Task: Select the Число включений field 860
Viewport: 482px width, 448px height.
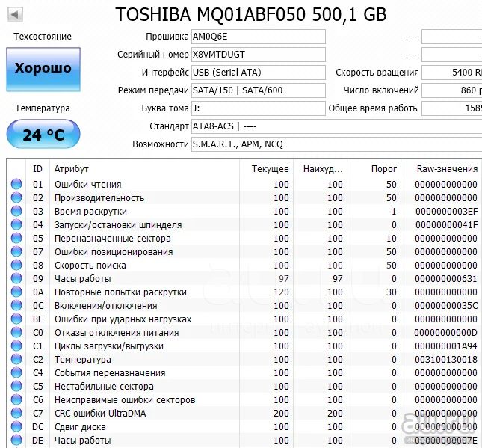Action: point(452,90)
